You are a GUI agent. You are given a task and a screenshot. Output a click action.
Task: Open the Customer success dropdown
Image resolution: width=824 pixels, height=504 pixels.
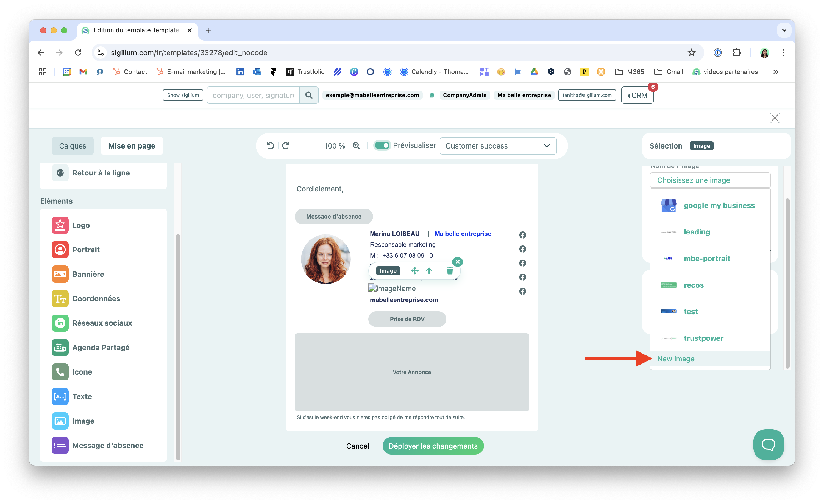tap(498, 146)
